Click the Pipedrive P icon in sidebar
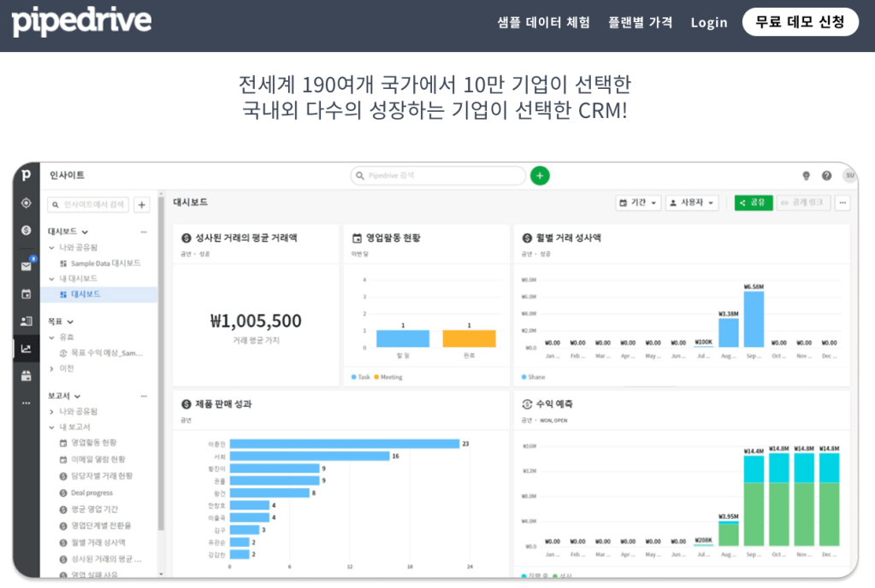875x588 pixels. click(26, 175)
